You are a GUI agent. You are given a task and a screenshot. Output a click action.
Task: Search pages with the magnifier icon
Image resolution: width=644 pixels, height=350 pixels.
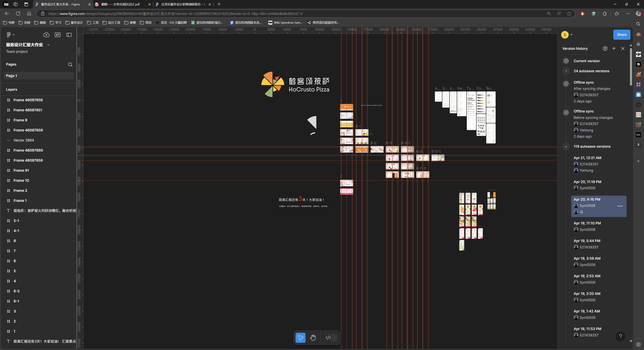click(x=70, y=65)
